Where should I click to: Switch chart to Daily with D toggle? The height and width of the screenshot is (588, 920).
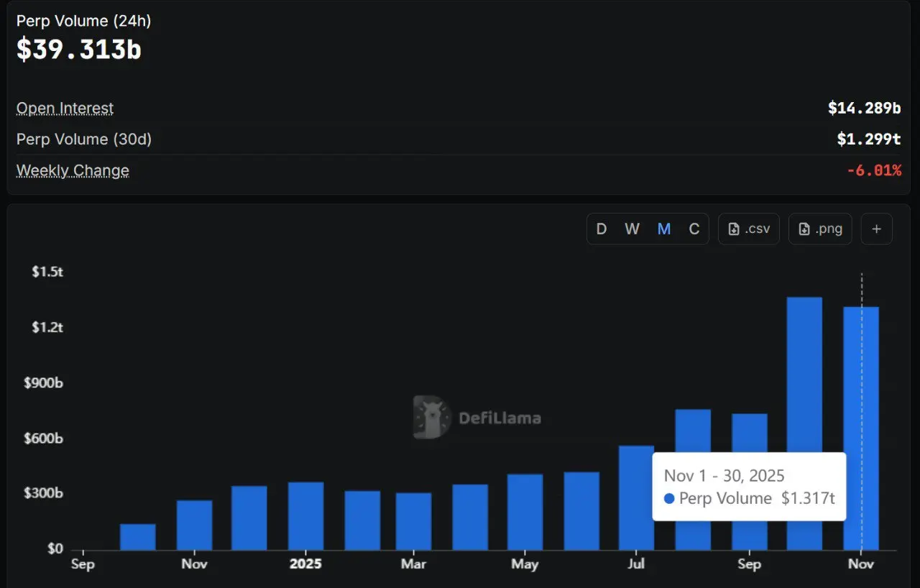[x=602, y=229]
